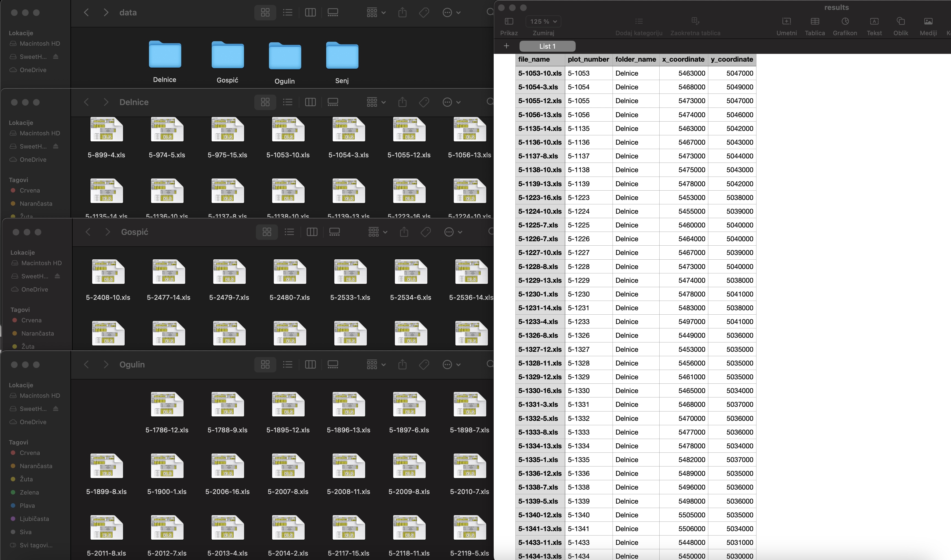Switch data window to list view
The width and height of the screenshot is (951, 560).
coord(288,13)
